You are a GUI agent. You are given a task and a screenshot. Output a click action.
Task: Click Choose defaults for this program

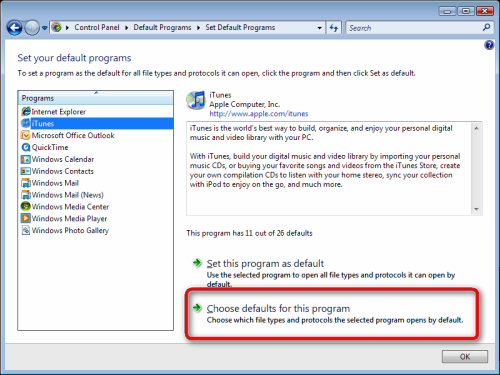point(278,308)
